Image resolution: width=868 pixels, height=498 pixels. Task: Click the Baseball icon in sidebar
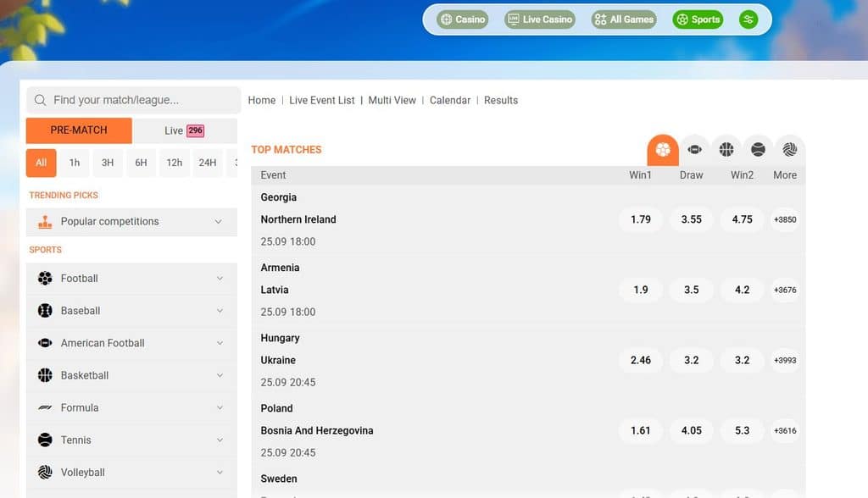coord(45,311)
